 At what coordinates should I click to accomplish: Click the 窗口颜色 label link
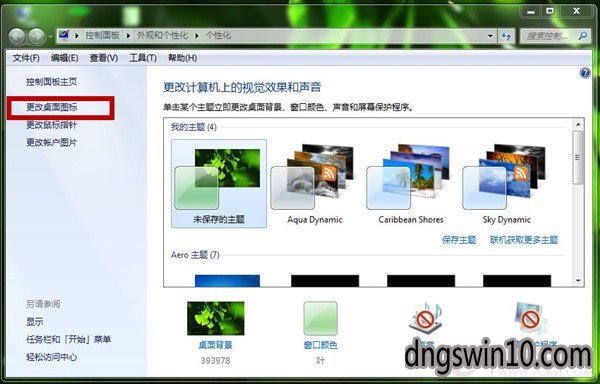tap(320, 345)
